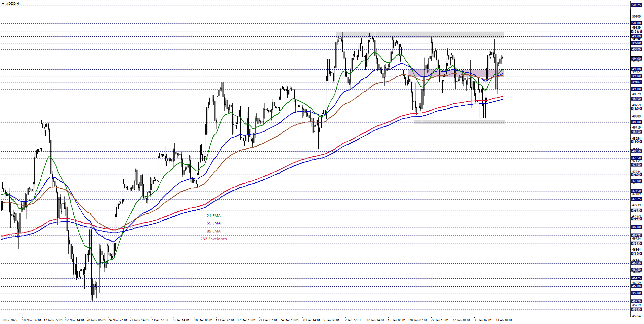Select the upper gray resistance zone rectangle
The width and height of the screenshot is (644, 324).
point(419,34)
